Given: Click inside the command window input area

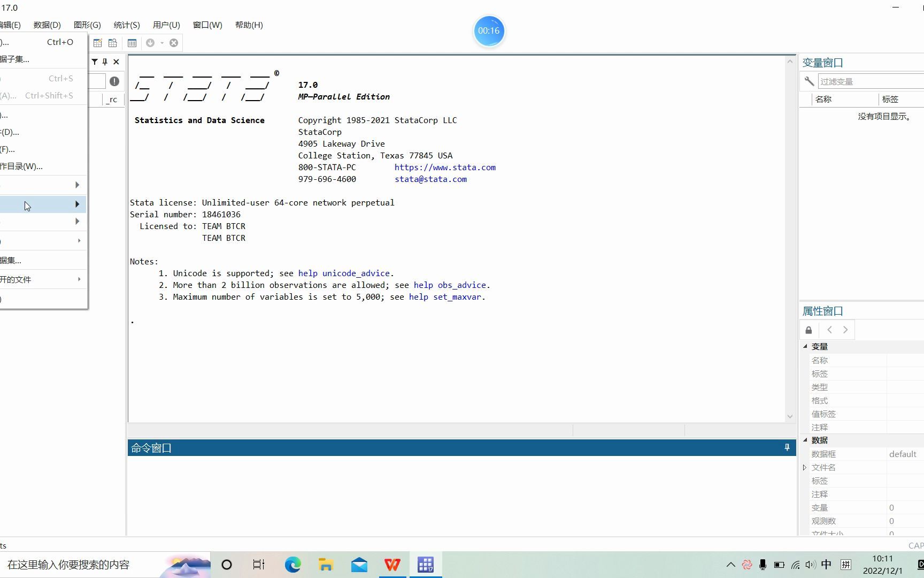Looking at the screenshot, I should (461, 495).
